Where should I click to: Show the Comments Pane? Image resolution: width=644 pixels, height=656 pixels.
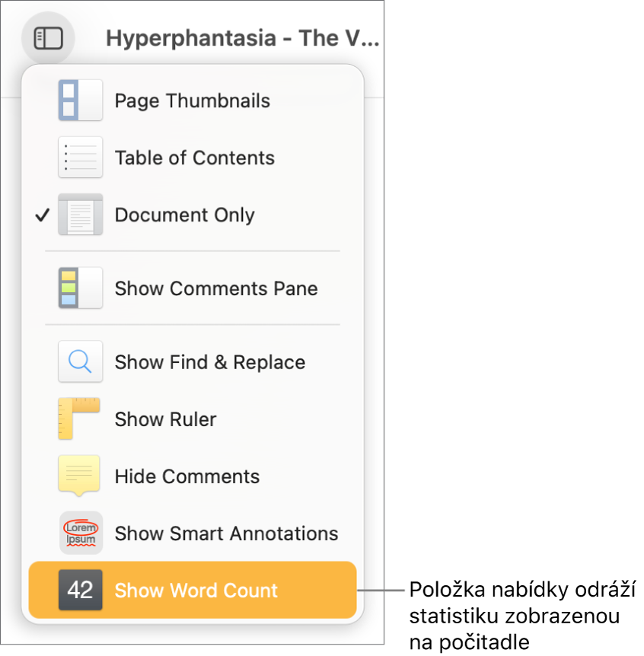click(216, 288)
